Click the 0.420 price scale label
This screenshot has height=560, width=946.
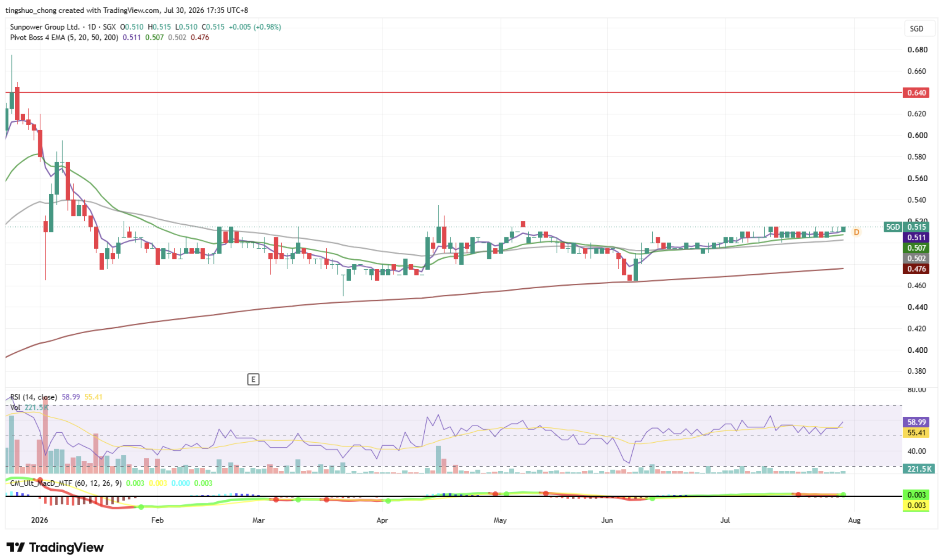(917, 329)
